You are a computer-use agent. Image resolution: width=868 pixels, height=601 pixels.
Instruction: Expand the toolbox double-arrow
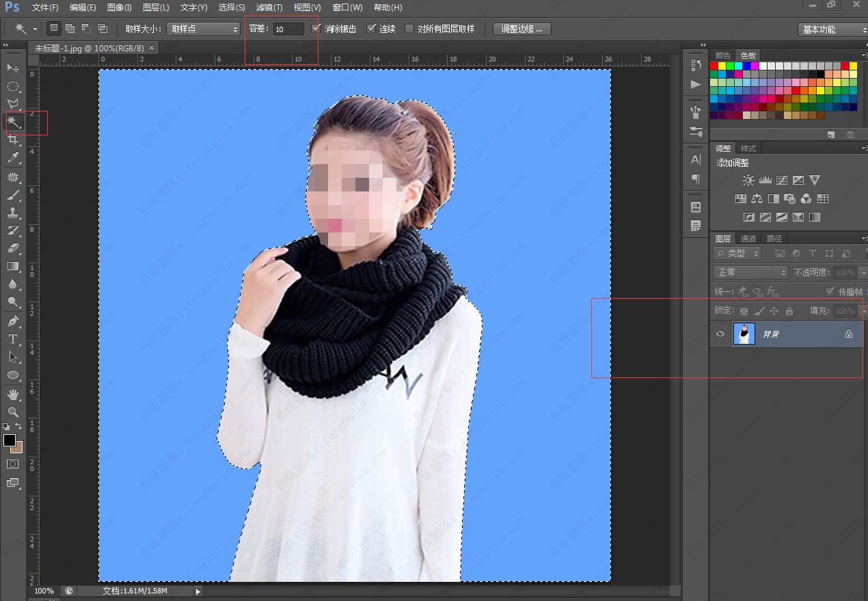(x=7, y=46)
